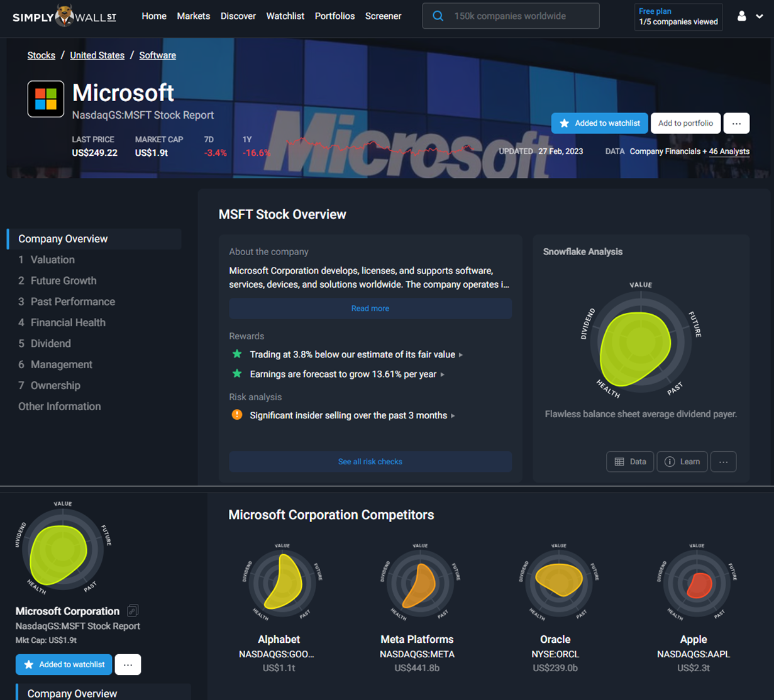Open the Markets menu
774x700 pixels.
pos(194,16)
